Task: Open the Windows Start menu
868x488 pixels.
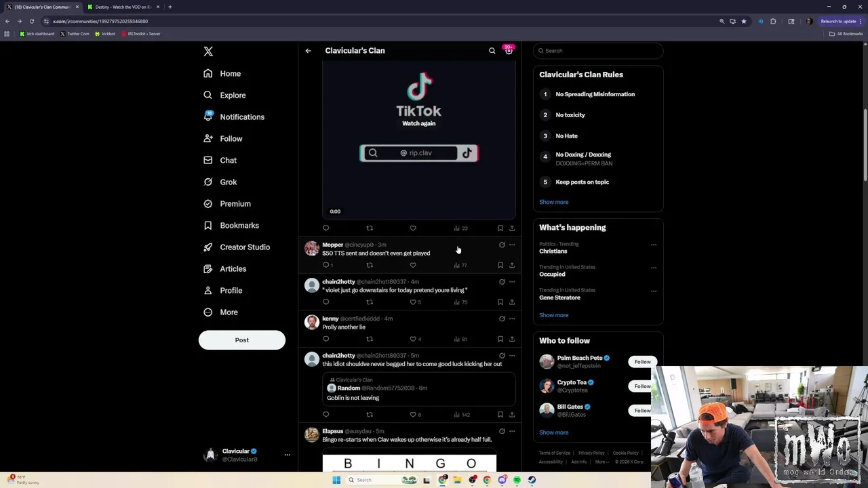Action: (336, 480)
